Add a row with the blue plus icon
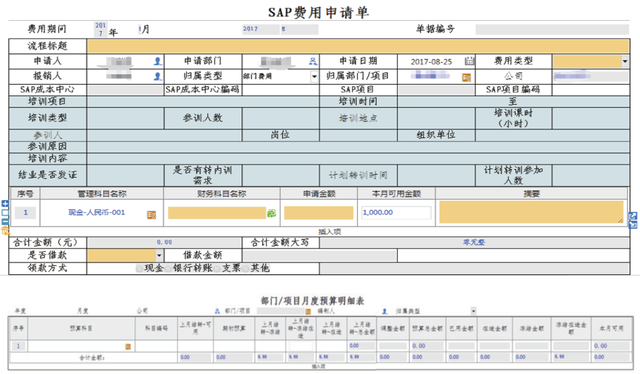Screen dimensions: 640x374 click(x=5, y=203)
